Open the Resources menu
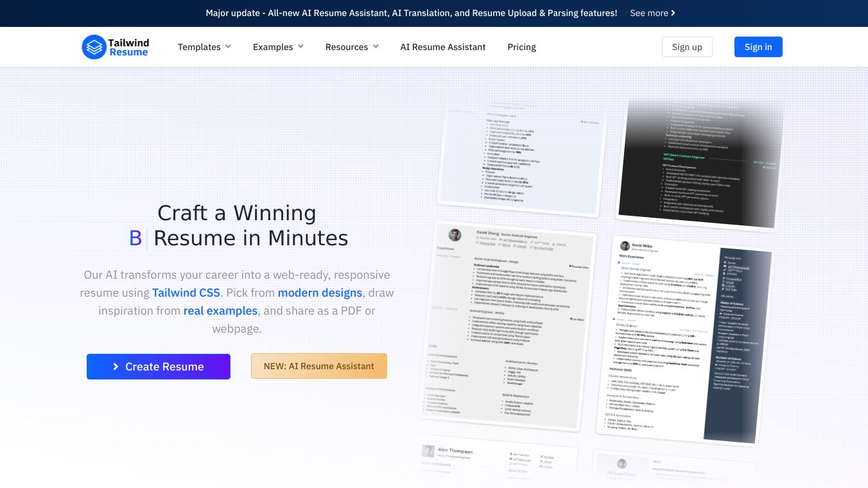 (352, 47)
